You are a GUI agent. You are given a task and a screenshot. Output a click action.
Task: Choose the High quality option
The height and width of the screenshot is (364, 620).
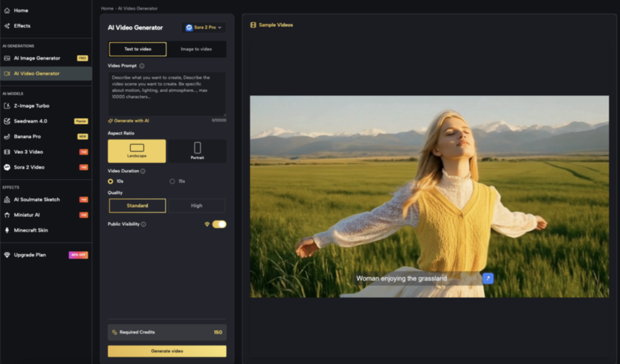click(x=196, y=206)
